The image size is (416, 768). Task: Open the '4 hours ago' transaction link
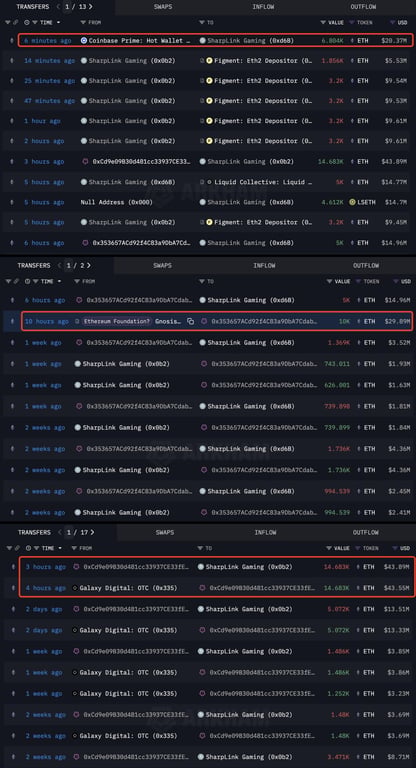coord(46,588)
